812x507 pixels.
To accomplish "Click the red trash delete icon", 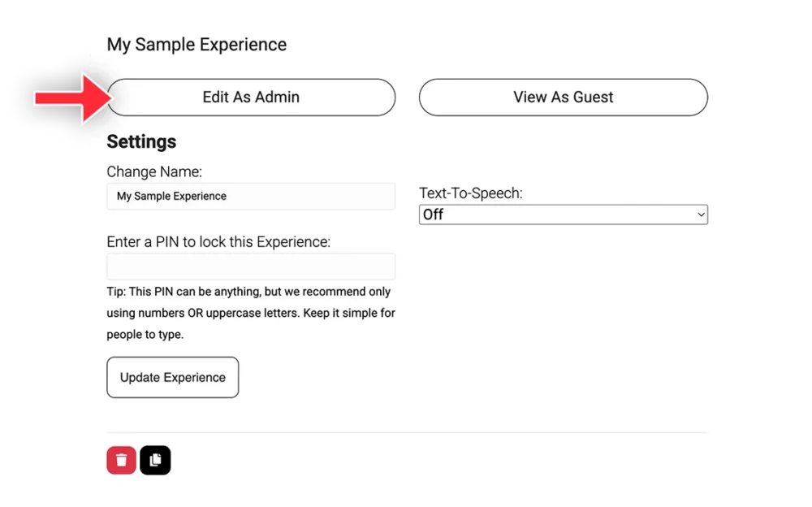I will pos(121,460).
